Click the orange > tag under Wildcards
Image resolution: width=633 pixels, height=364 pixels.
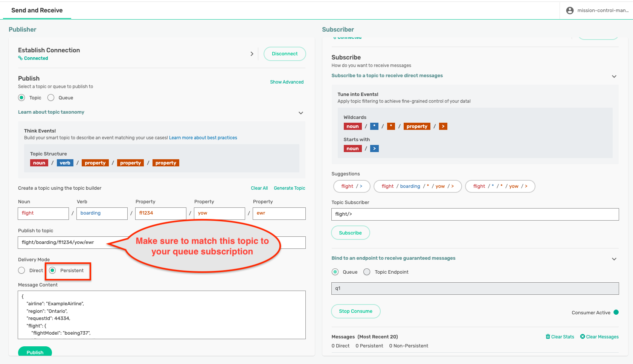[x=443, y=126]
